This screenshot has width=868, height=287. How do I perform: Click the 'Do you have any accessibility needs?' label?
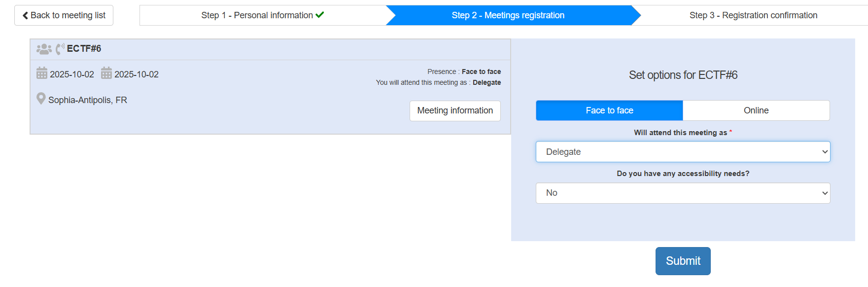[683, 174]
